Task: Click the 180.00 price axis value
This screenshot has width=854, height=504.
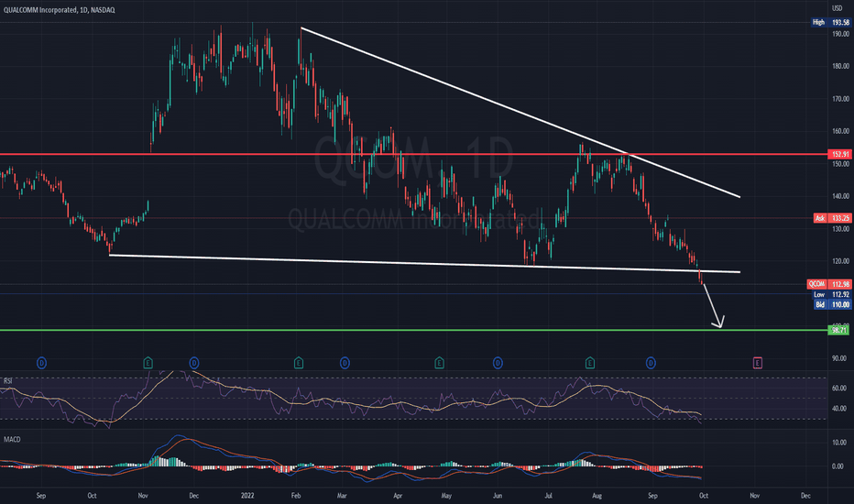Action: tap(840, 66)
